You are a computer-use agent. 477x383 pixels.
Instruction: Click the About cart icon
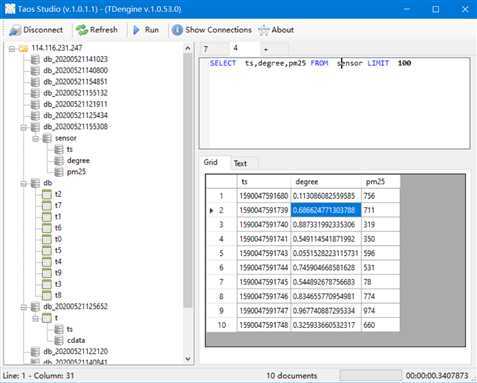pos(264,30)
